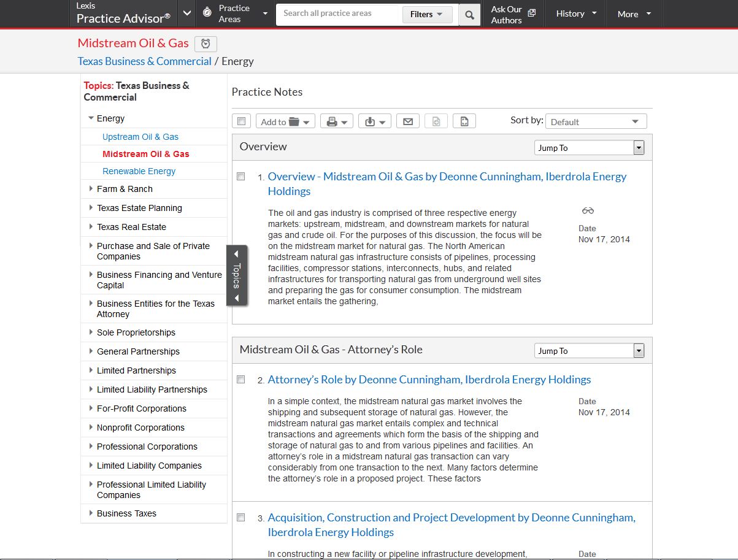738x560 pixels.
Task: Open the Sort by Default dropdown
Action: [x=595, y=121]
